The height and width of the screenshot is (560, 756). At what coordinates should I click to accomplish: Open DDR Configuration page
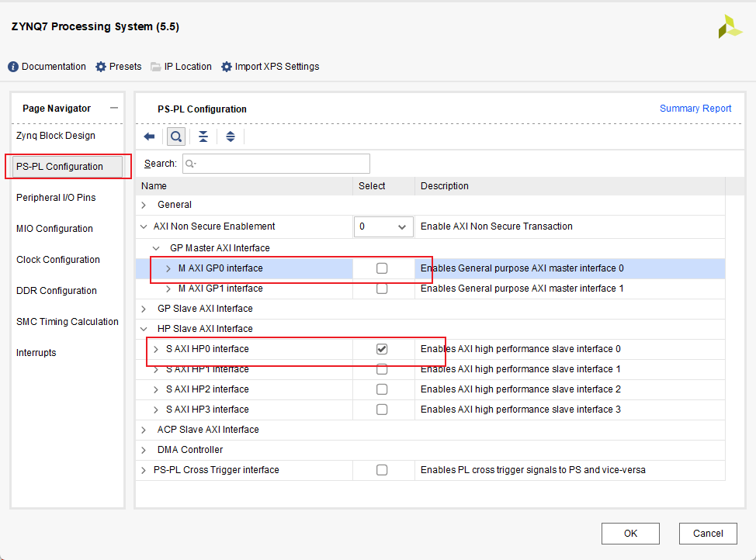click(x=57, y=291)
